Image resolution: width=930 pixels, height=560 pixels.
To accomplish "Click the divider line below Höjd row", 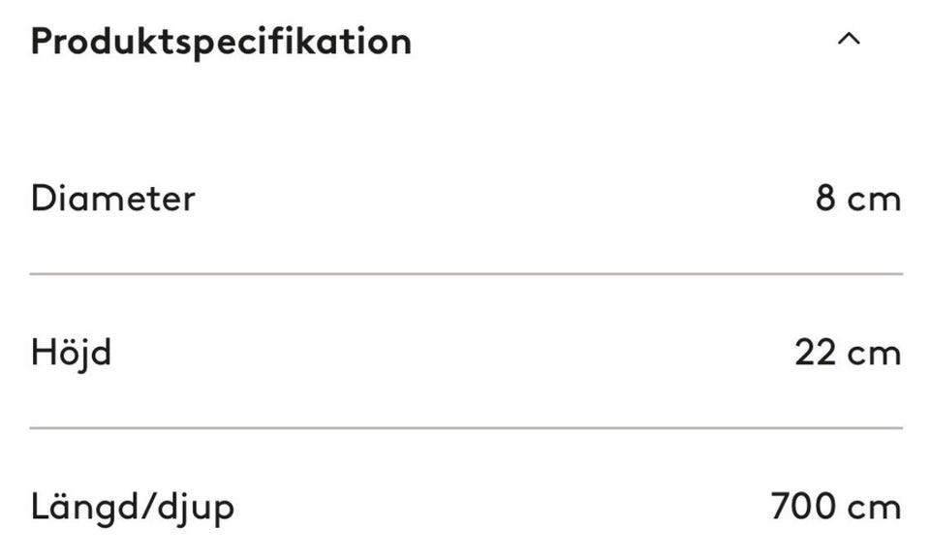I will 466,427.
